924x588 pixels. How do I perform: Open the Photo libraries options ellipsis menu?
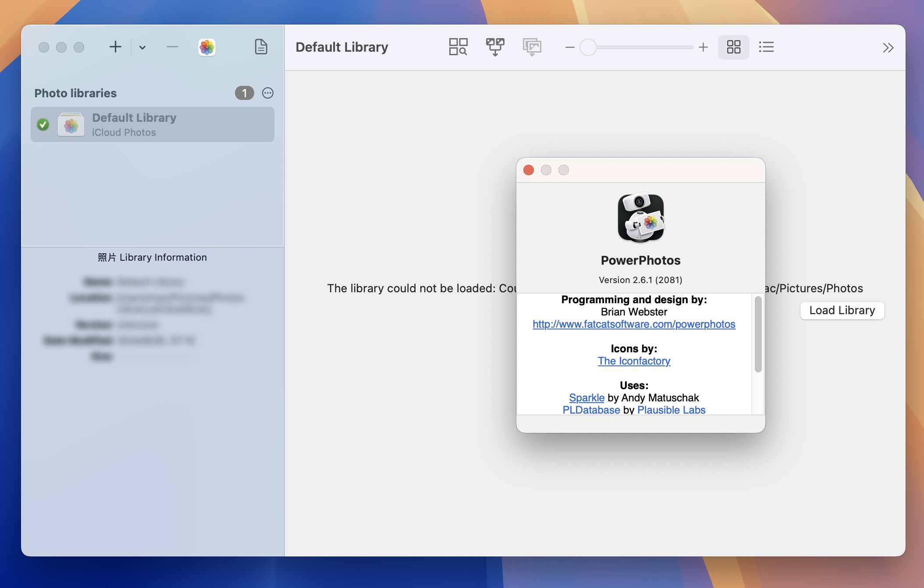coord(268,93)
